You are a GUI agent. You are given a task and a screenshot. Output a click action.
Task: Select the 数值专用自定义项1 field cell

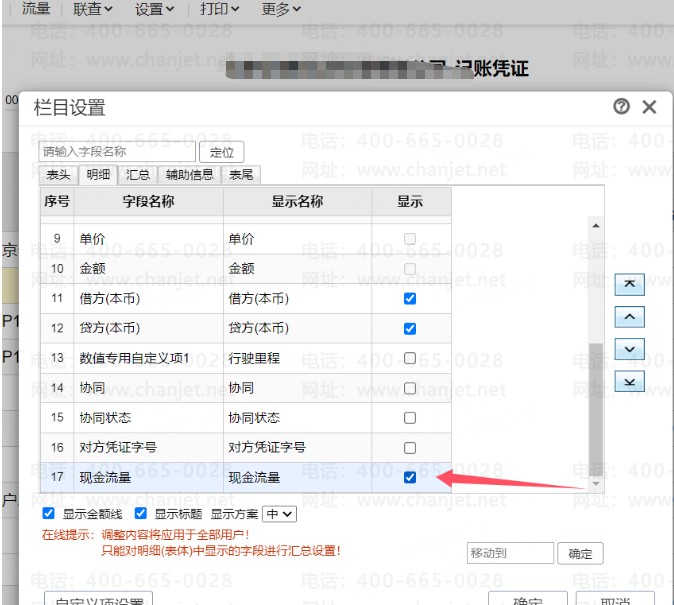tap(148, 358)
